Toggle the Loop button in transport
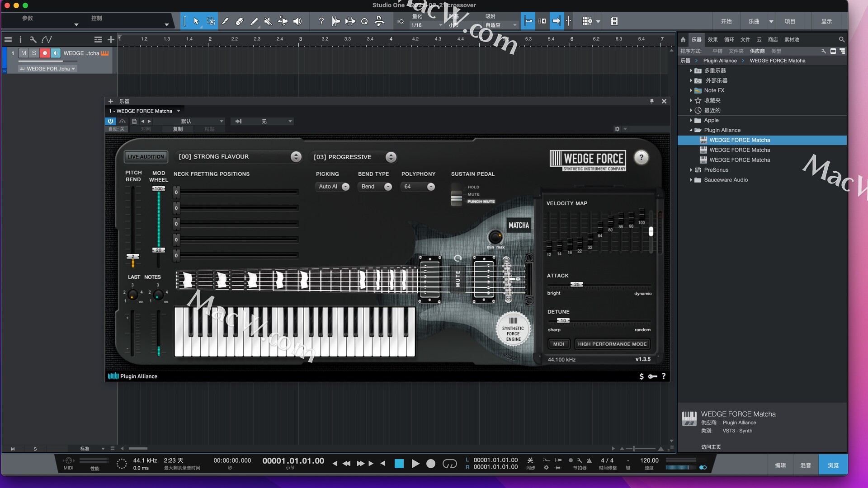 tap(449, 464)
